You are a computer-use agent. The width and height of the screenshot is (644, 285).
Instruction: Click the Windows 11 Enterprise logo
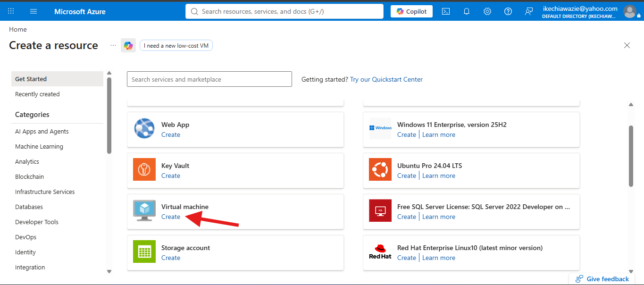[380, 128]
